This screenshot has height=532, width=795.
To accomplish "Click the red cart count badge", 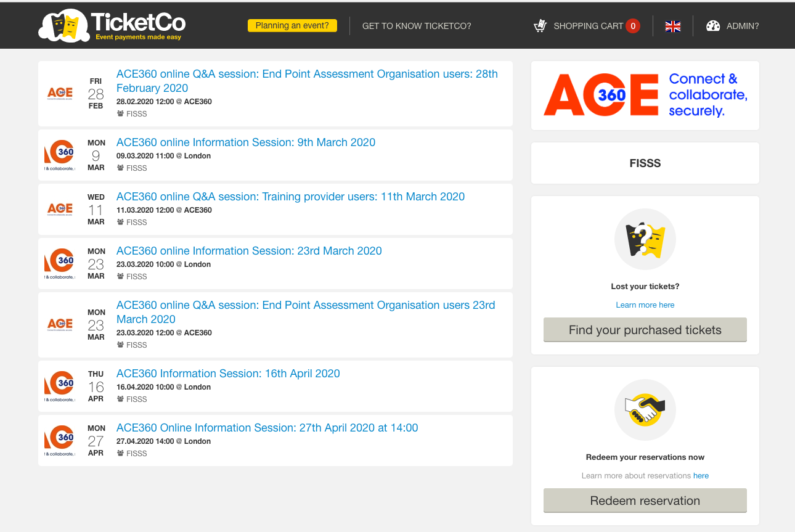I will (632, 26).
